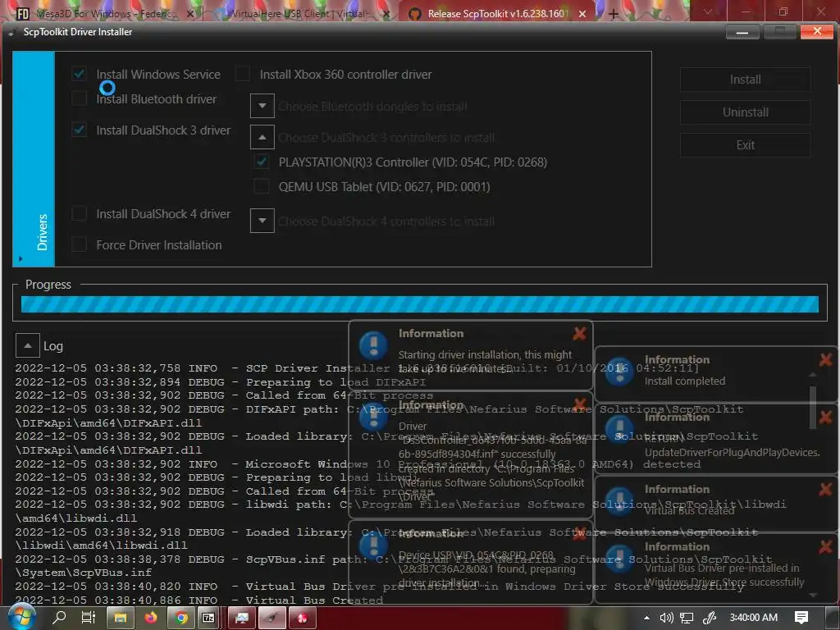Close the DS3Controller inf created notification
Image resolution: width=840 pixels, height=630 pixels.
[x=579, y=404]
